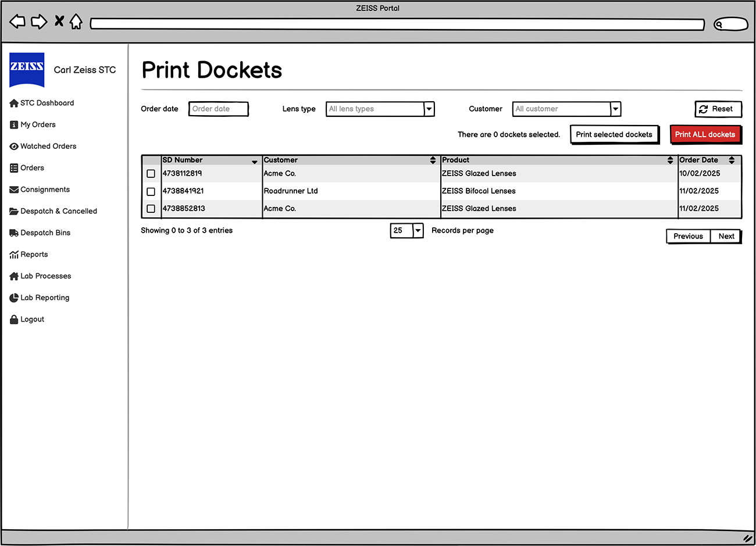Click Print selected dockets button

click(614, 134)
